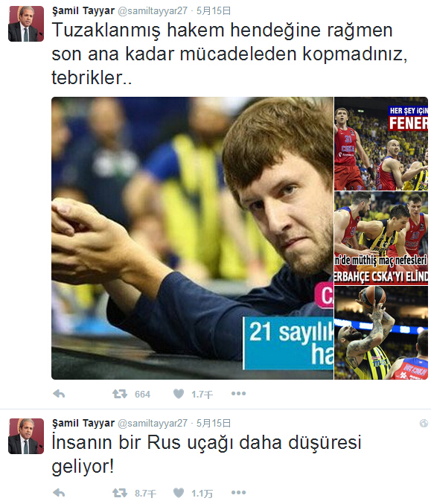The width and height of the screenshot is (431, 504).
Task: Open more options on the first tweet
Action: click(238, 393)
